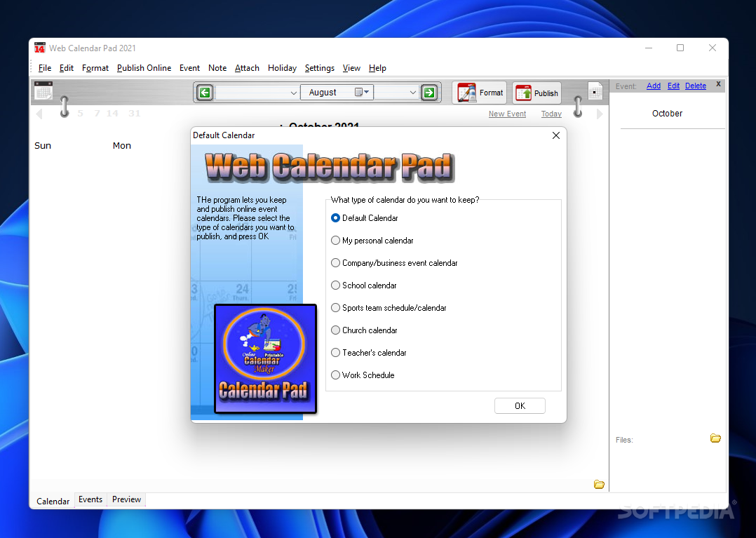Click the New Event link
The height and width of the screenshot is (538, 756).
(507, 114)
